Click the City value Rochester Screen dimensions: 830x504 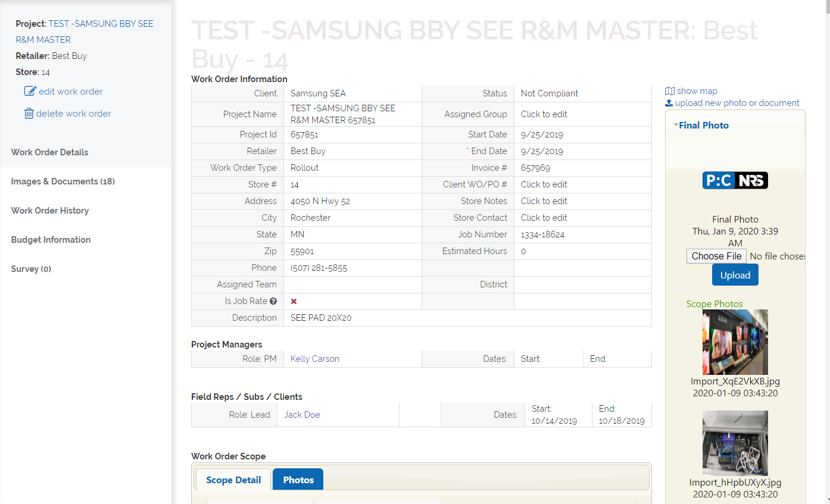pos(310,218)
